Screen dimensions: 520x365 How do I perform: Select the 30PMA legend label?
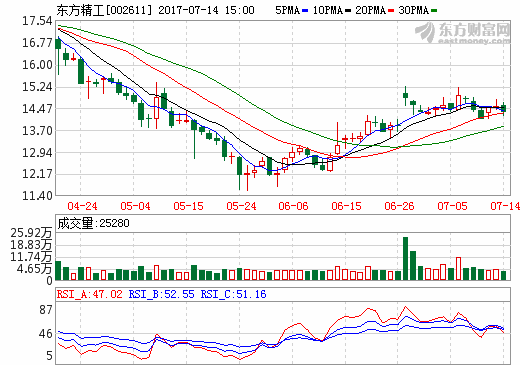click(x=413, y=10)
